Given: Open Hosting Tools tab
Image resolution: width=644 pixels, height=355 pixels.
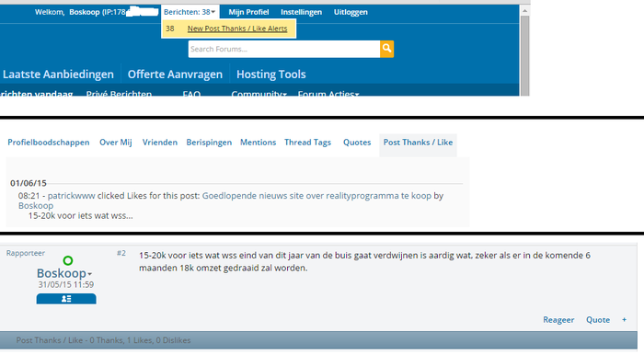Looking at the screenshot, I should [x=271, y=74].
